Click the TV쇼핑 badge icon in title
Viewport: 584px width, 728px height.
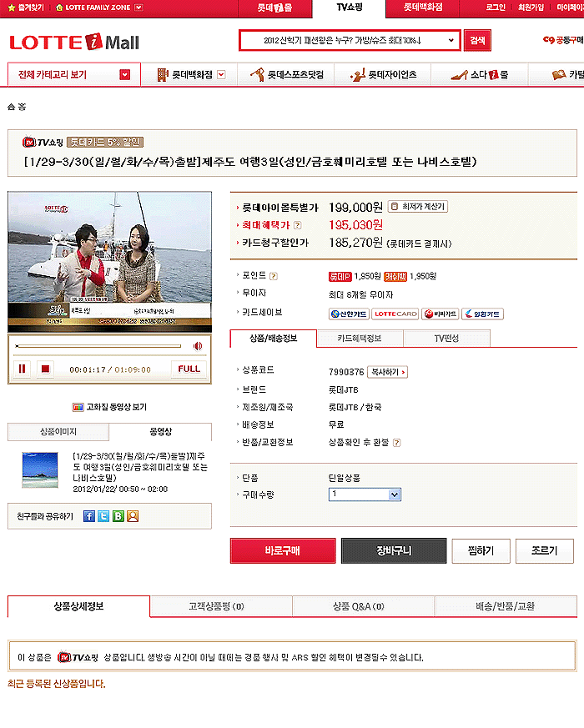click(43, 142)
